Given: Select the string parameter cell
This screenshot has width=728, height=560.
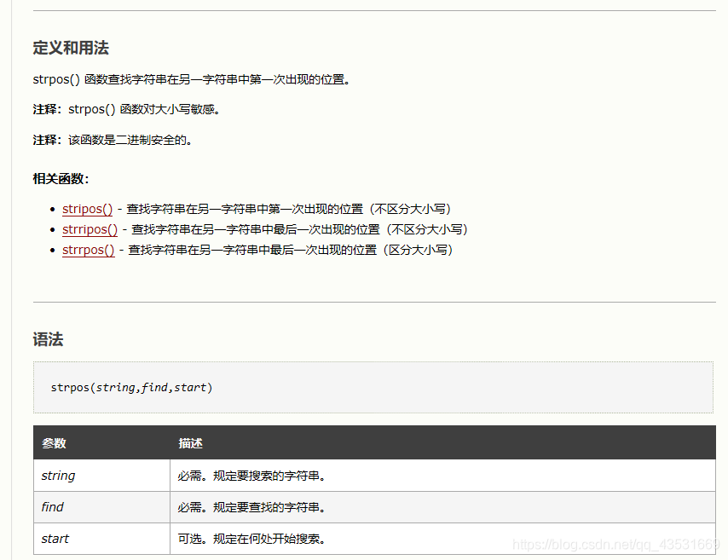Looking at the screenshot, I should (x=101, y=476).
